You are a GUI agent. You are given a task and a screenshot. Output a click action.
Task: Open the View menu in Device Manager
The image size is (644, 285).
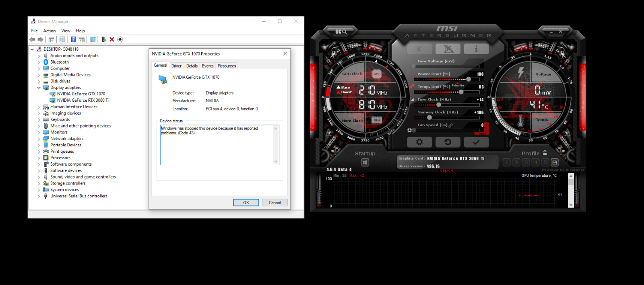point(66,31)
